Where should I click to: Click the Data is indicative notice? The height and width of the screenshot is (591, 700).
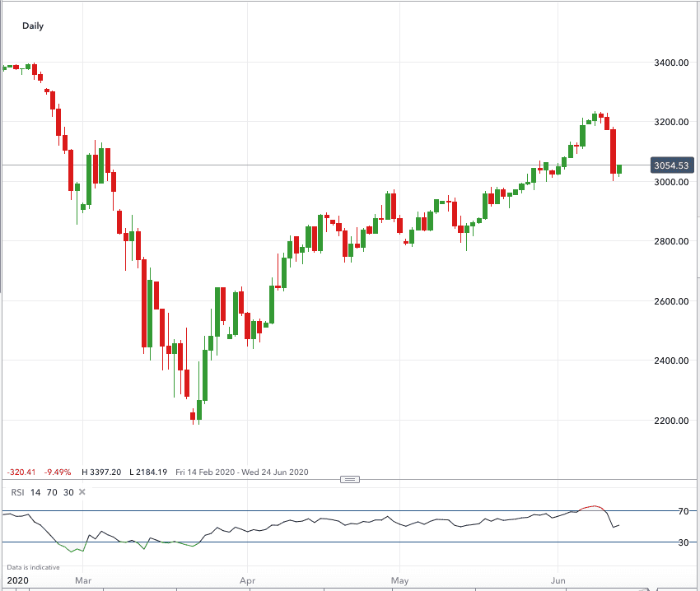pos(33,567)
